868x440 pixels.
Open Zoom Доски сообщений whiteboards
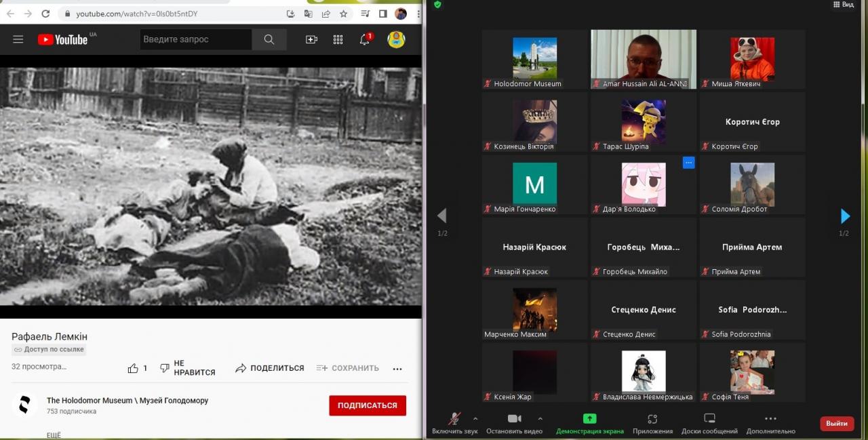pos(709,419)
